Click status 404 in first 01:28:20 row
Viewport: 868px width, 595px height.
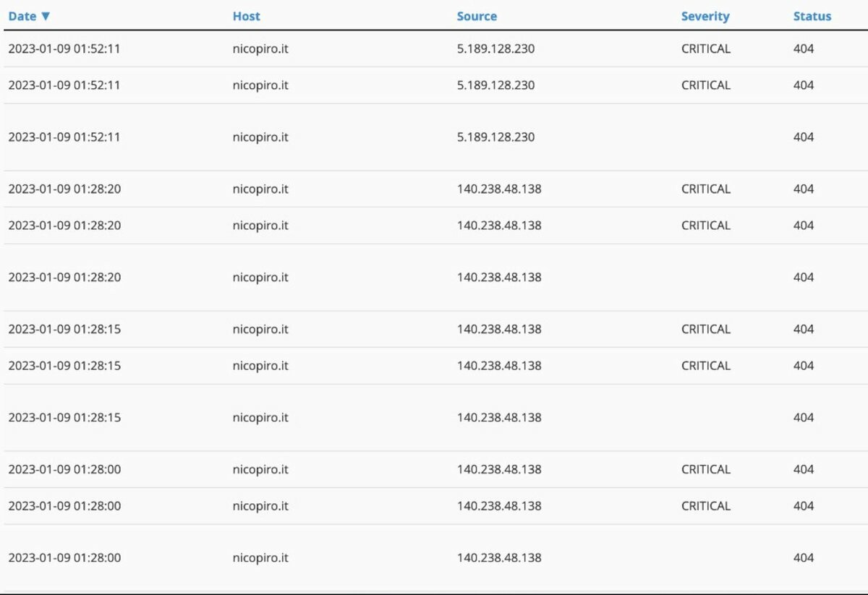[803, 189]
